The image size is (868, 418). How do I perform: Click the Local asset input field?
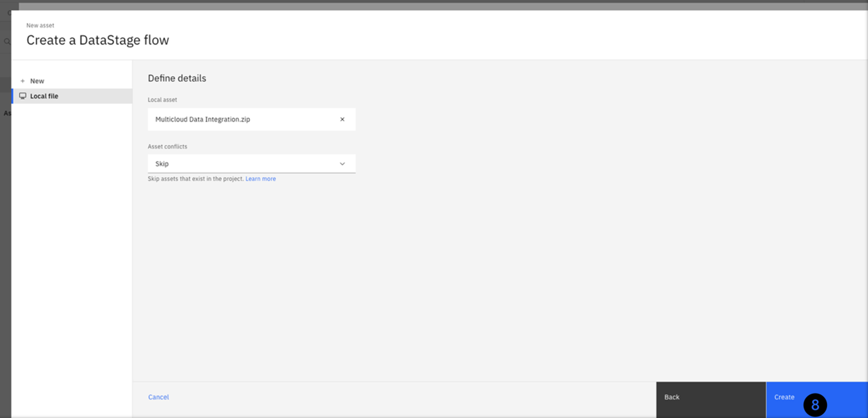point(251,119)
